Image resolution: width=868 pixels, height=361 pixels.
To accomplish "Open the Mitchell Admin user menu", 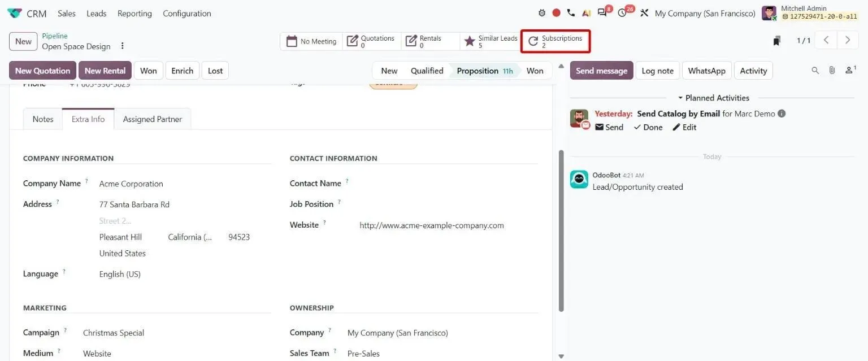I will pyautogui.click(x=810, y=13).
